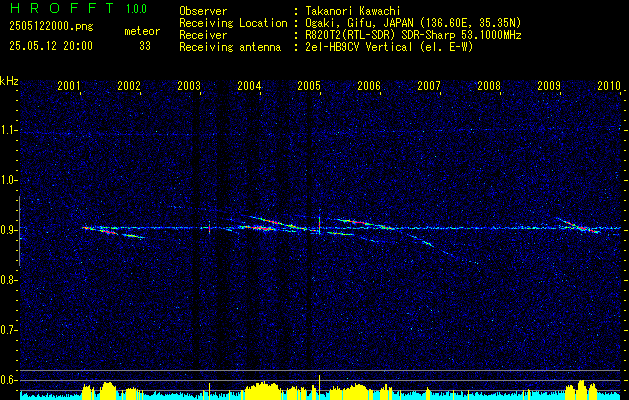Click the date text 25.05.12 20:00
This screenshot has width=629, height=400.
[51, 46]
